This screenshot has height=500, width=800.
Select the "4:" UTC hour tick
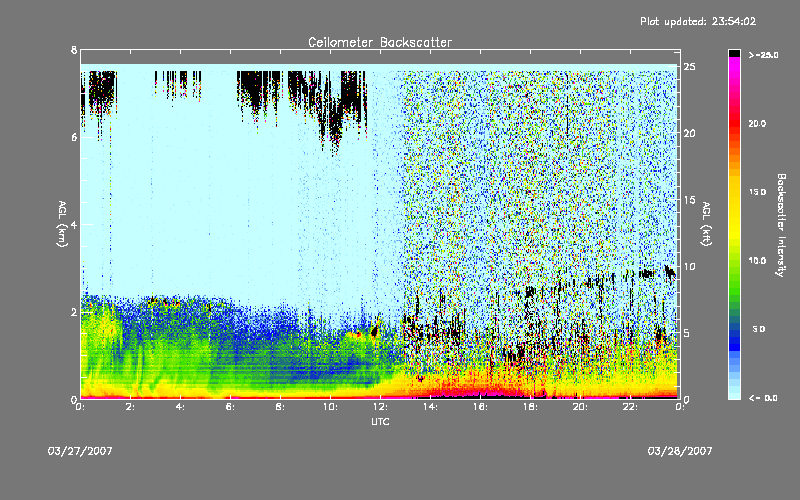pyautogui.click(x=181, y=407)
